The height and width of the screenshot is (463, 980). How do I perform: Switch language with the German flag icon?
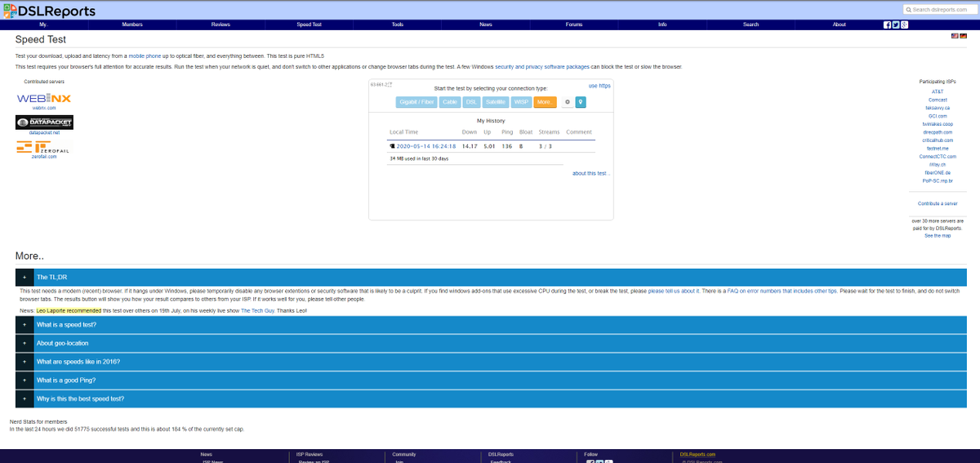coord(963,36)
